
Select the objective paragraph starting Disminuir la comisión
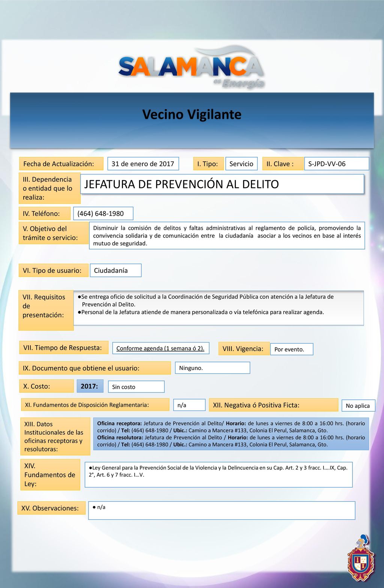click(227, 236)
